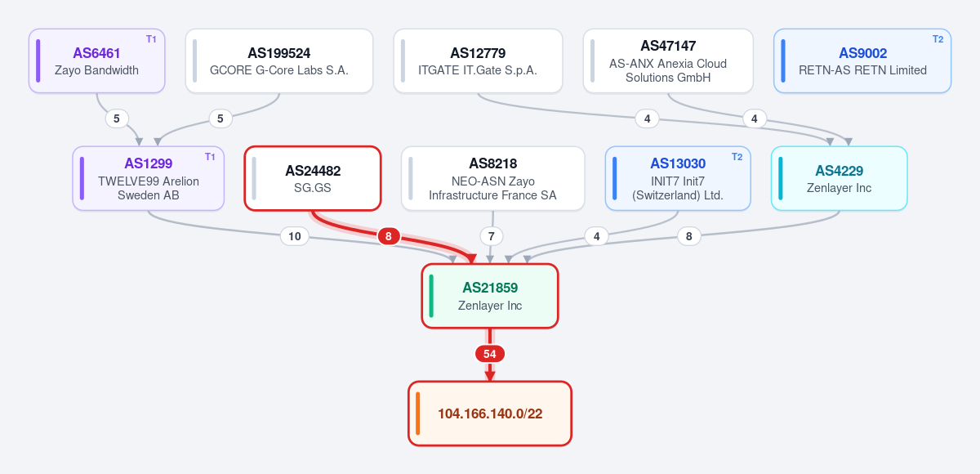Click the 104.166.140.0/22 prefix node
Screen dimensions: 980x474
(x=490, y=414)
